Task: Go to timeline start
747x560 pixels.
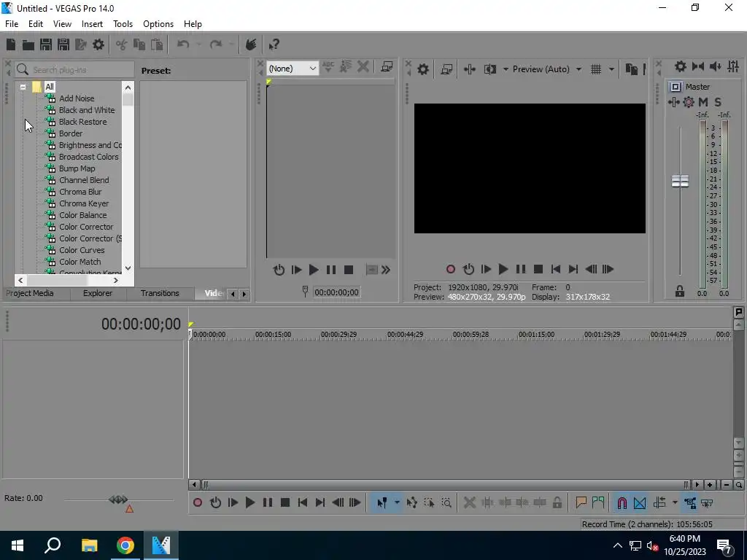Action: point(303,503)
